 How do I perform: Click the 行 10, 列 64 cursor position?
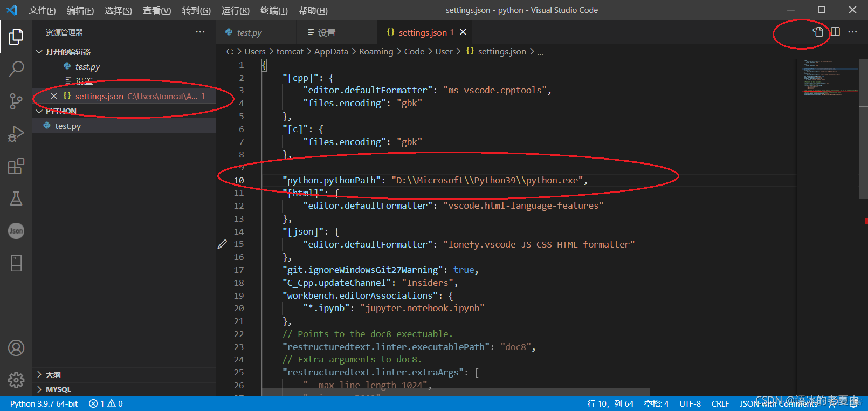[610, 403]
